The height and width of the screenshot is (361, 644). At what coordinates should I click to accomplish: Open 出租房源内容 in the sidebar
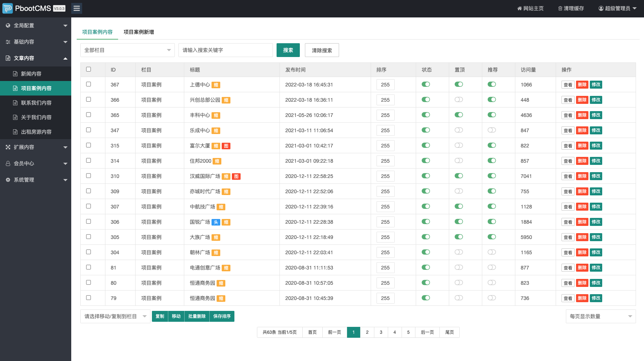(x=36, y=132)
